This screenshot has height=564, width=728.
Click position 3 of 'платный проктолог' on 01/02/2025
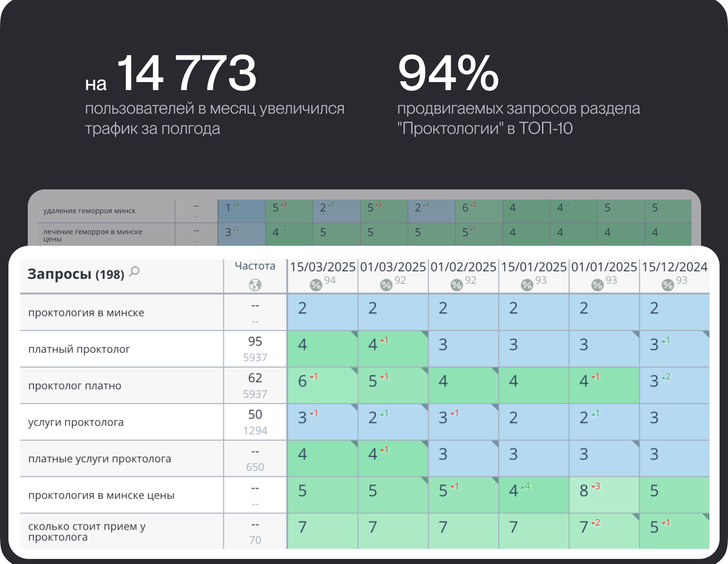click(463, 349)
